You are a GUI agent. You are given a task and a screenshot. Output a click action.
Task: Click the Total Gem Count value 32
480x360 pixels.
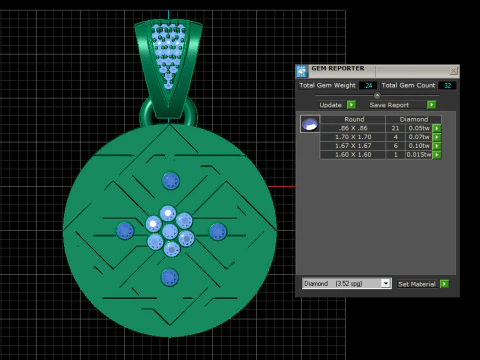pyautogui.click(x=447, y=85)
